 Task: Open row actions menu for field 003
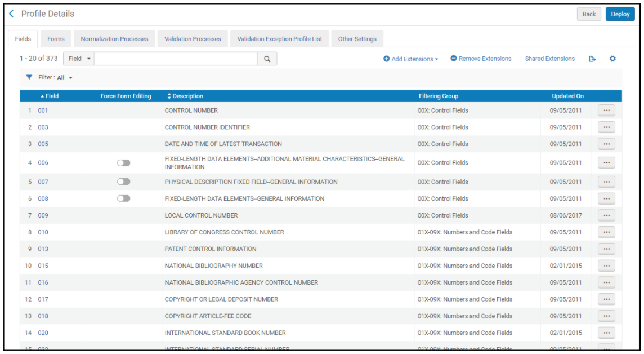tap(607, 127)
